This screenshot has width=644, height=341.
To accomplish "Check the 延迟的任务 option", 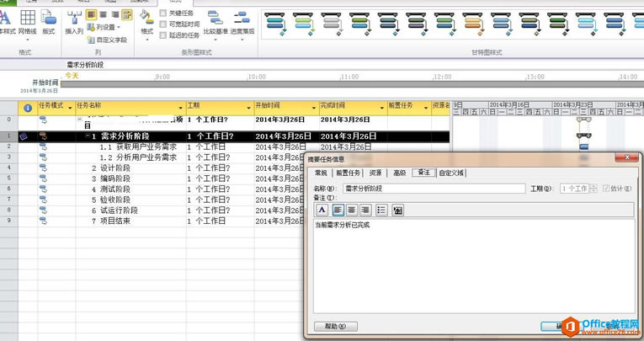I will coord(163,35).
